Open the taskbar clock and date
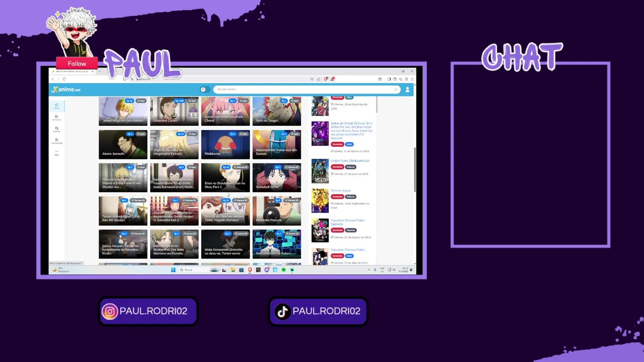 point(404,270)
